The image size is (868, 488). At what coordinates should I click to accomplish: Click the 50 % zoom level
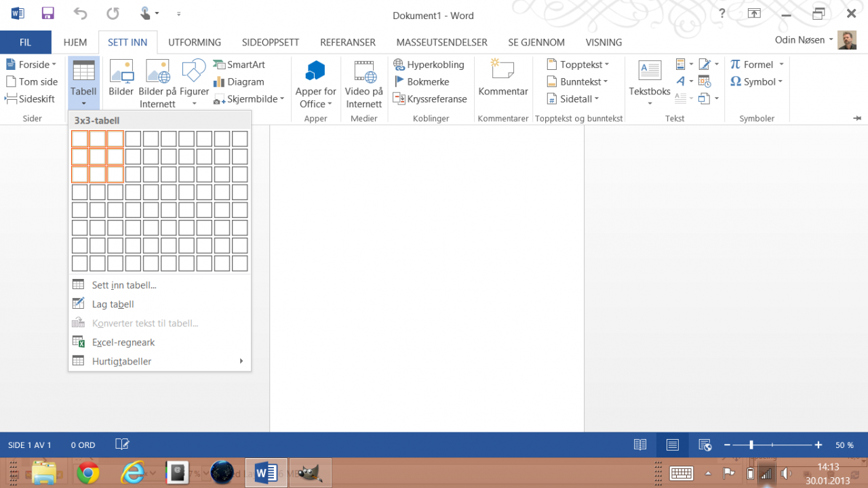pos(844,445)
